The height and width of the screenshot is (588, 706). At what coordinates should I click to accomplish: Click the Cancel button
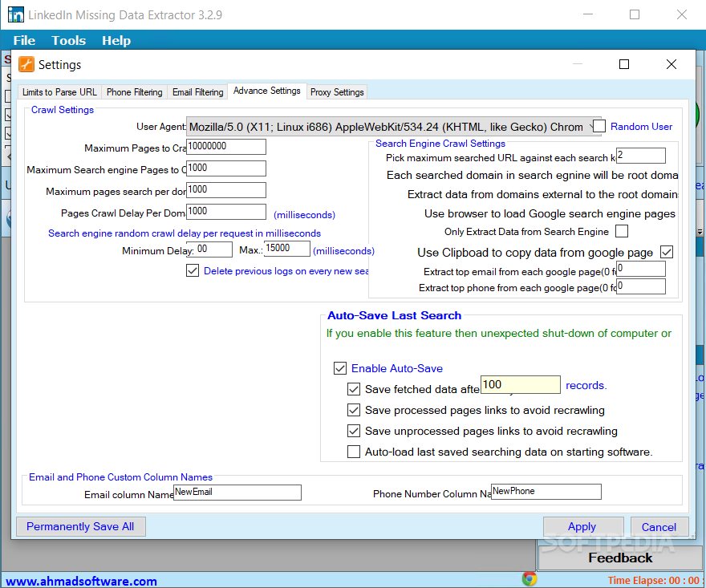pyautogui.click(x=659, y=527)
